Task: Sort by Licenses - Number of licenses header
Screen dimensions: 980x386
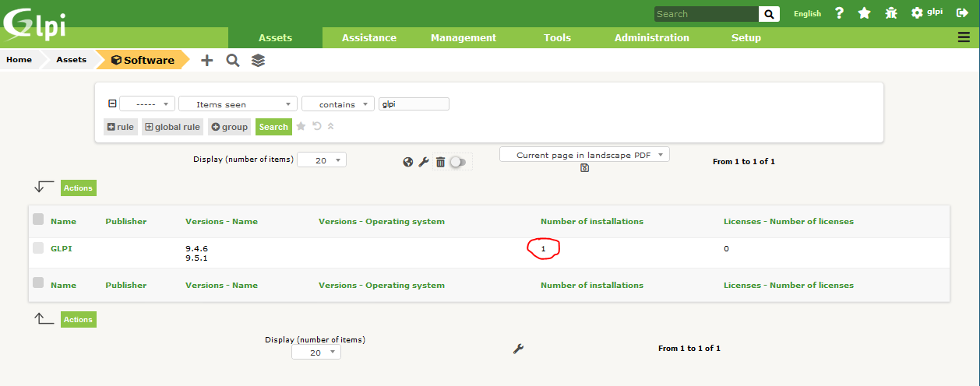Action: [x=788, y=221]
